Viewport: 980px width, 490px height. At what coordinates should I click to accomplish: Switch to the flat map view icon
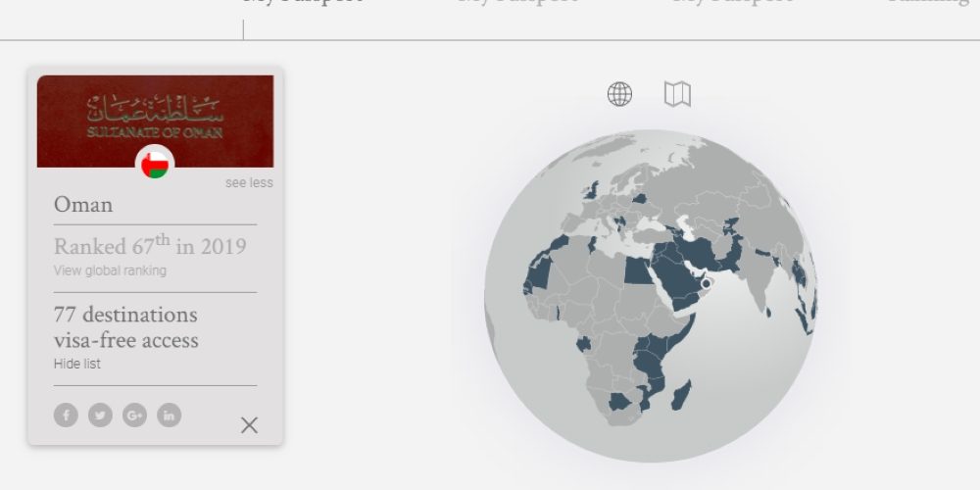677,94
